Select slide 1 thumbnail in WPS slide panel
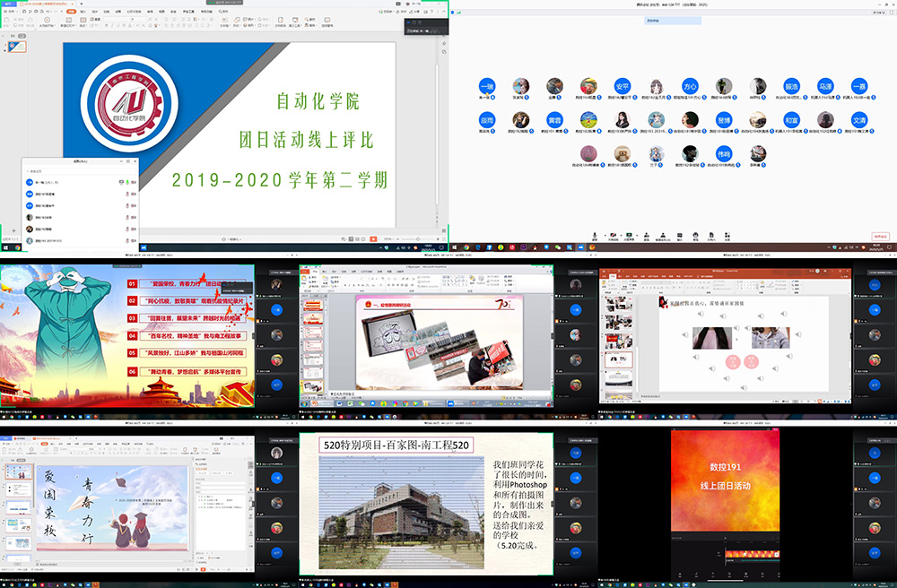 [18, 47]
